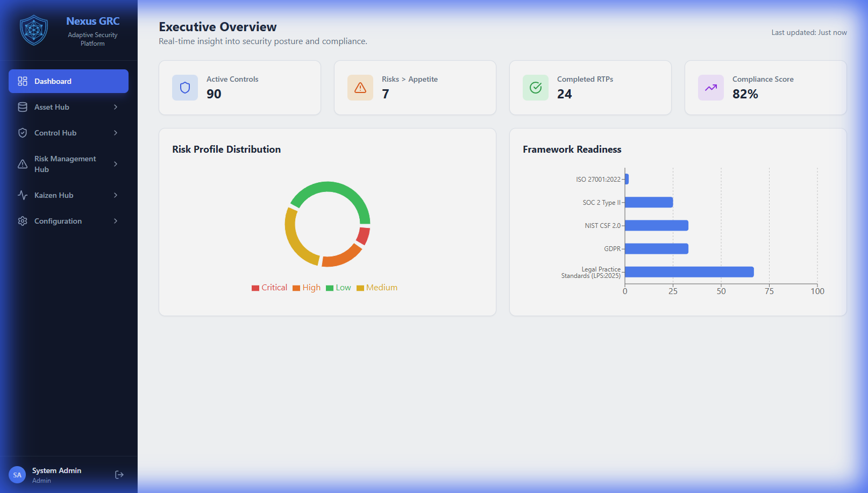The height and width of the screenshot is (493, 868).
Task: Click the Nexus GRC shield logo
Action: coord(33,31)
